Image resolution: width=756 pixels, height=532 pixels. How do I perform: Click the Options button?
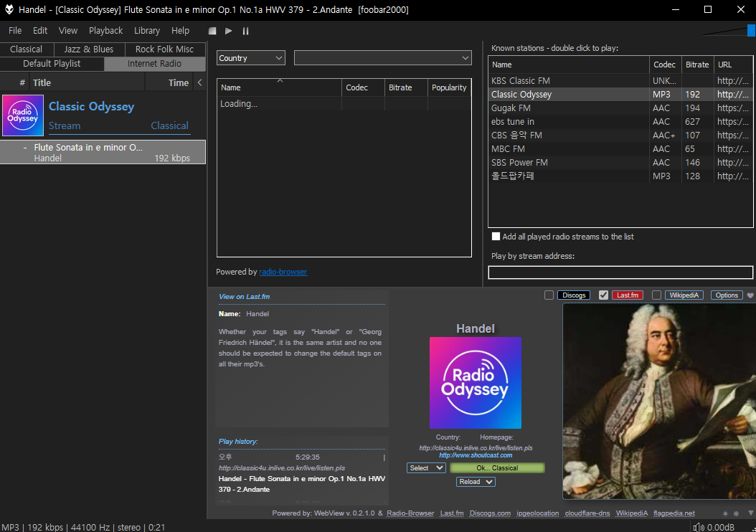(727, 295)
